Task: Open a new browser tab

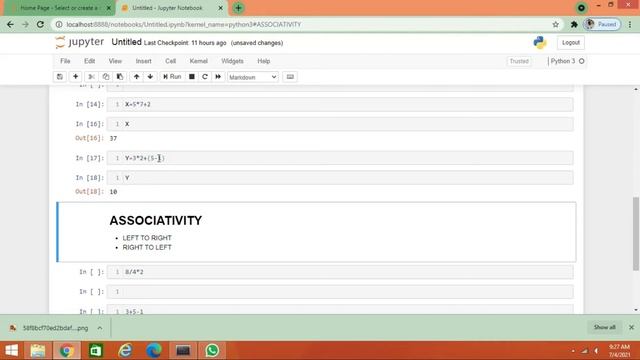Action: point(238,8)
